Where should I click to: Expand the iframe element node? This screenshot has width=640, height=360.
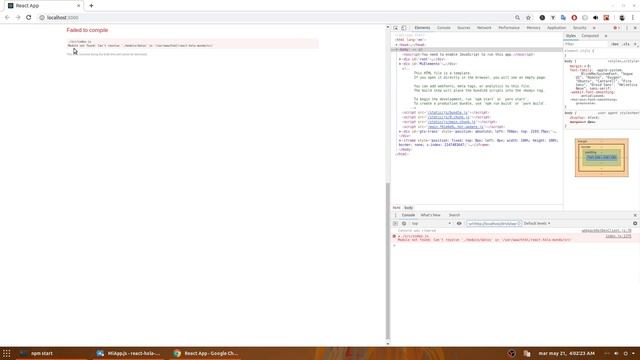pos(400,140)
